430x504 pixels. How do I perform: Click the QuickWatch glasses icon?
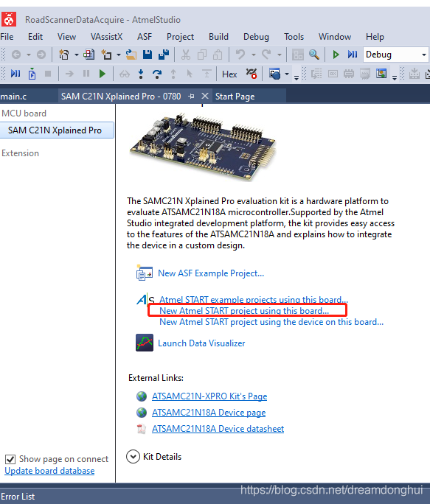click(x=125, y=74)
